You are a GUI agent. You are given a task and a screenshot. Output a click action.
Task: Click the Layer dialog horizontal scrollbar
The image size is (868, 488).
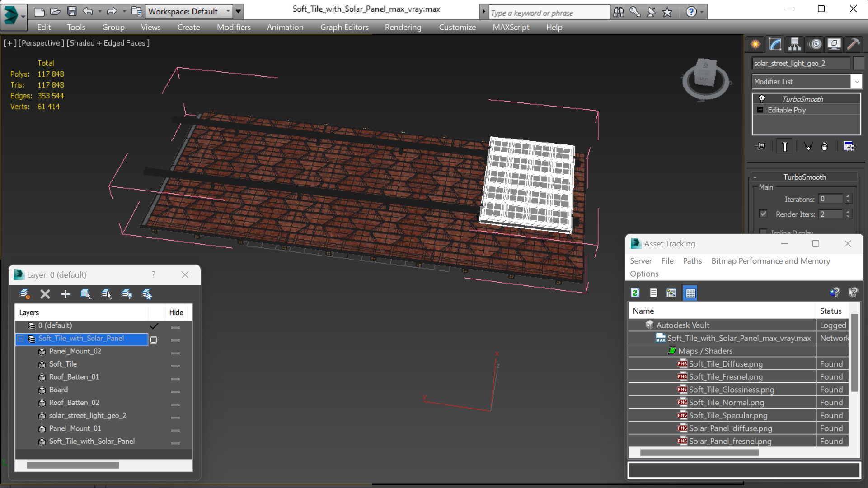pos(73,465)
